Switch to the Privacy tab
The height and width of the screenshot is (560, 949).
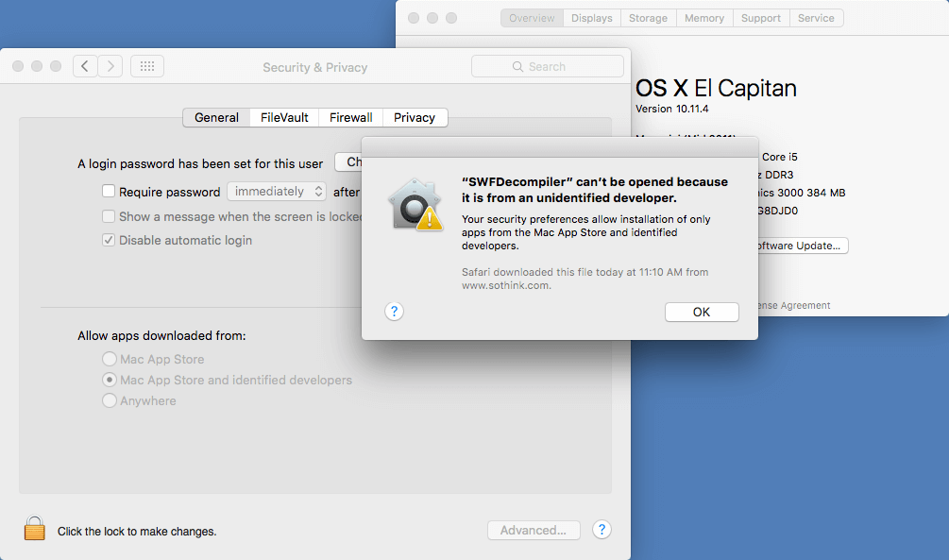pos(415,117)
